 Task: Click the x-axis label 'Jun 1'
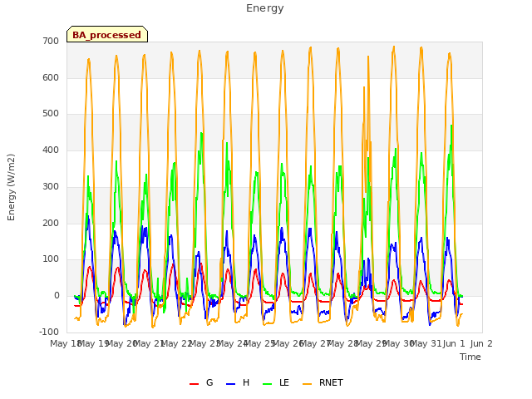pyautogui.click(x=454, y=343)
